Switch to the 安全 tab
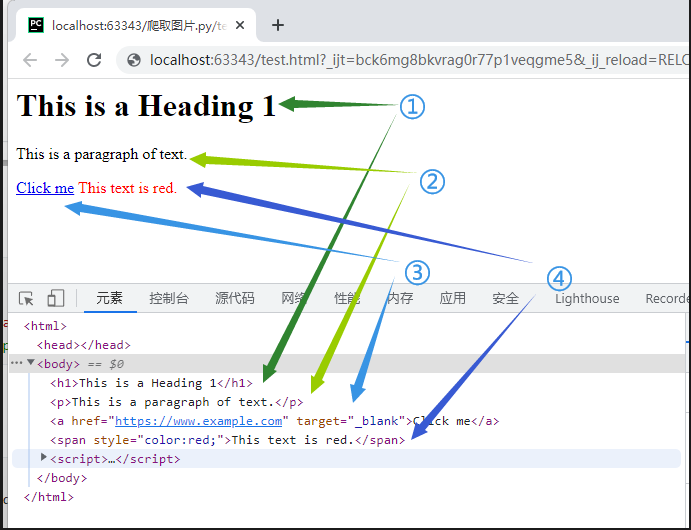 (x=505, y=298)
